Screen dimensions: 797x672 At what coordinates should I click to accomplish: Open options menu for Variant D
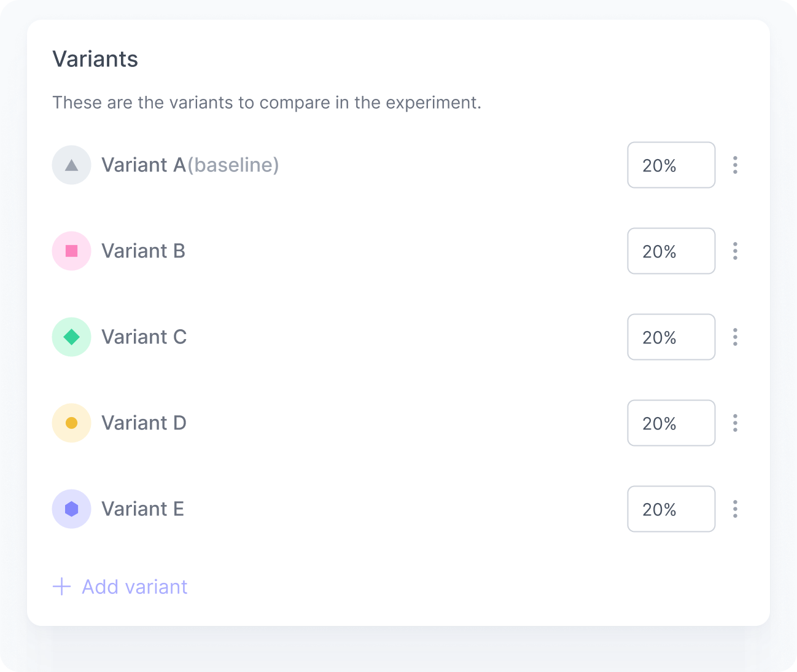pyautogui.click(x=734, y=423)
